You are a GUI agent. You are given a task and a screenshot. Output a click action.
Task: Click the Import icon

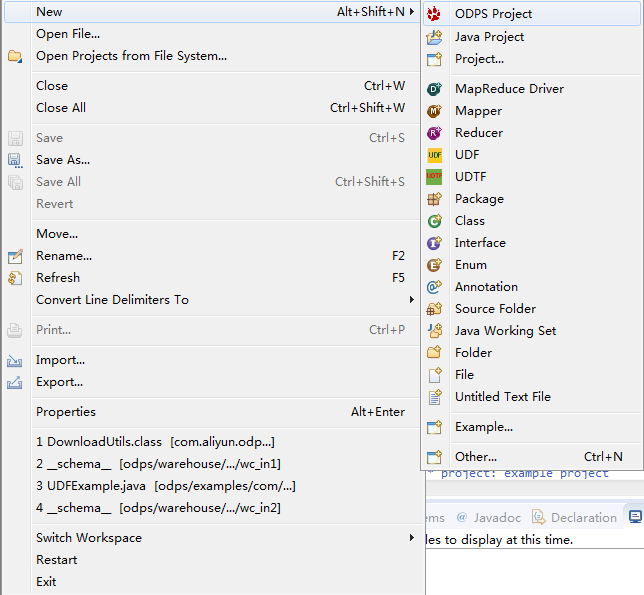pyautogui.click(x=14, y=361)
